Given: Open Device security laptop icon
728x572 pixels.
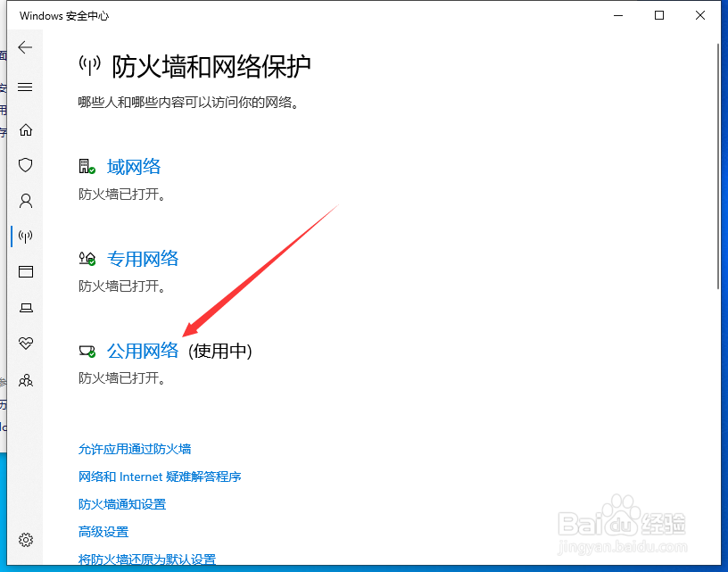Looking at the screenshot, I should pyautogui.click(x=25, y=308).
